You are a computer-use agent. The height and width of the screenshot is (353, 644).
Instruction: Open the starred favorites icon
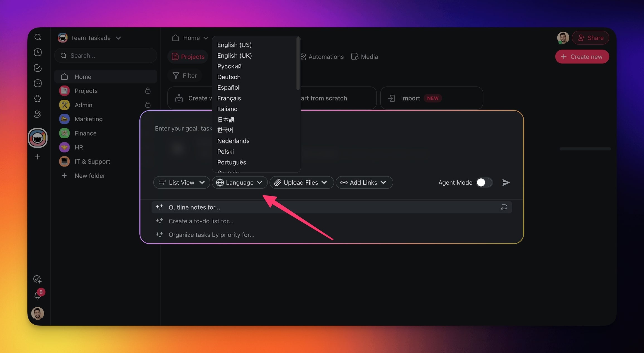[x=38, y=99]
